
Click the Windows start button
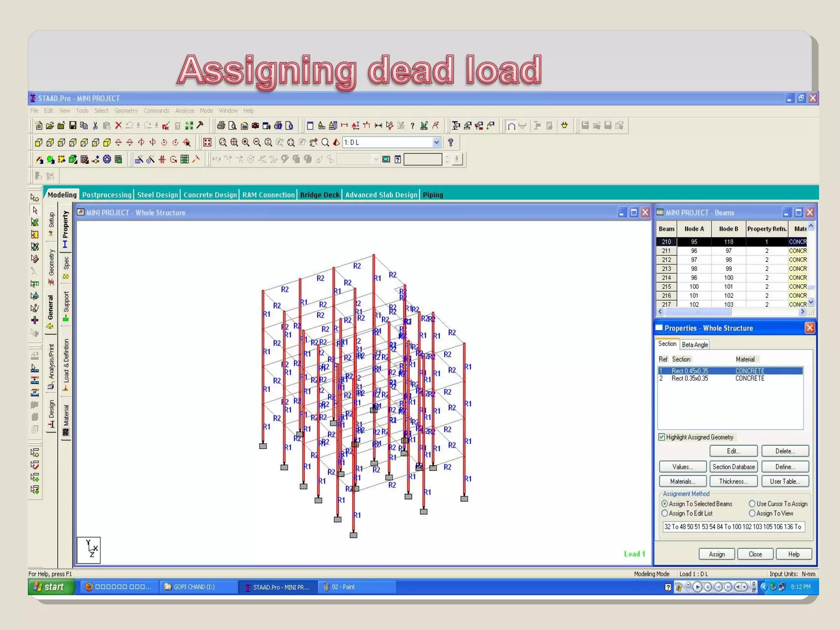click(51, 587)
